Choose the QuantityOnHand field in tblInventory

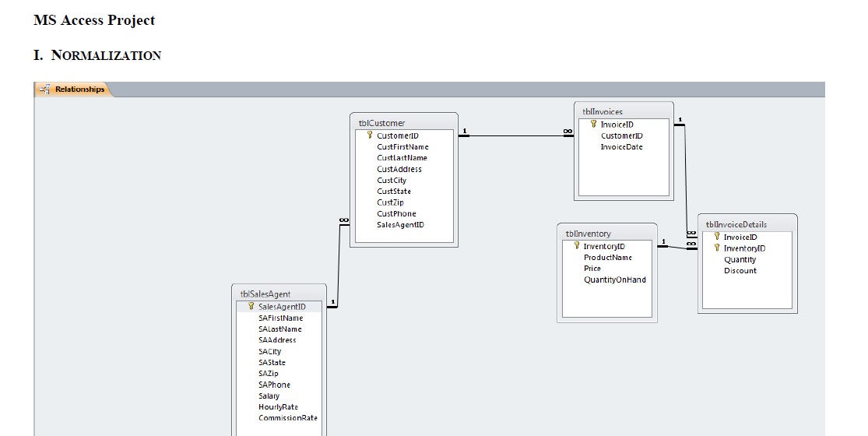point(614,280)
